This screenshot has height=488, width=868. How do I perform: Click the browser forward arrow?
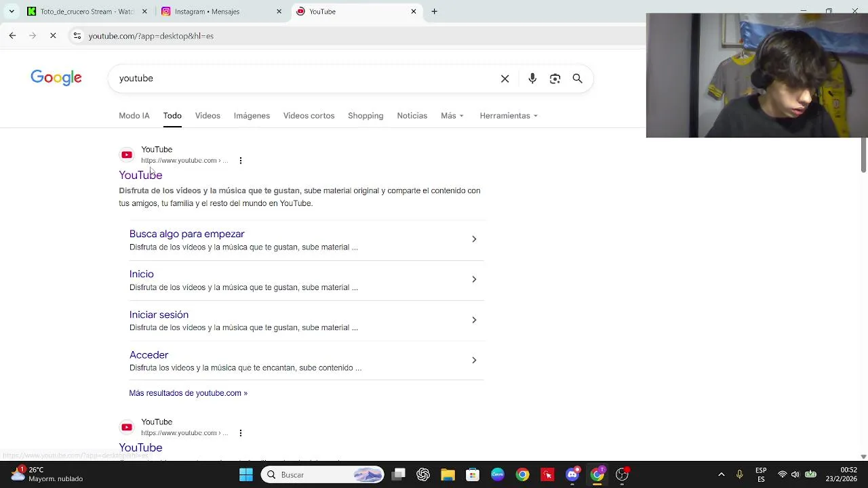click(x=33, y=35)
